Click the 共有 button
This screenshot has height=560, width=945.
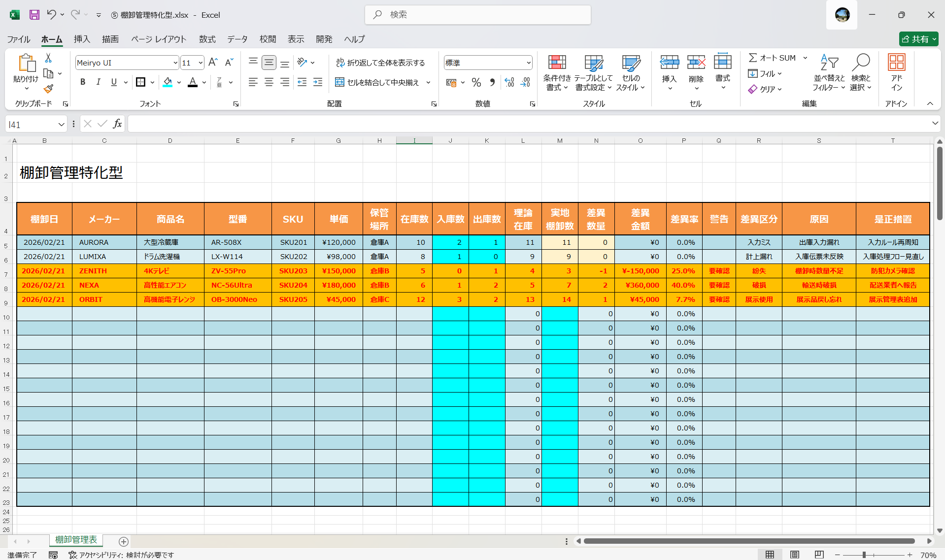(x=918, y=39)
